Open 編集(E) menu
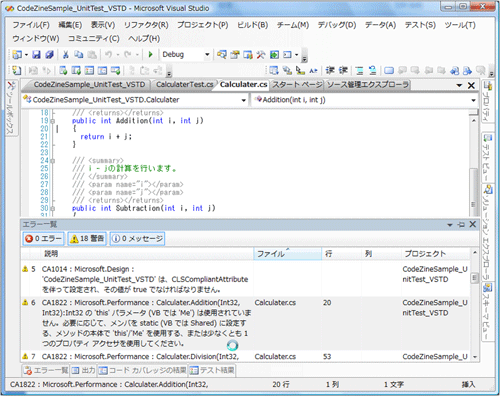The image size is (500, 396). (70, 25)
